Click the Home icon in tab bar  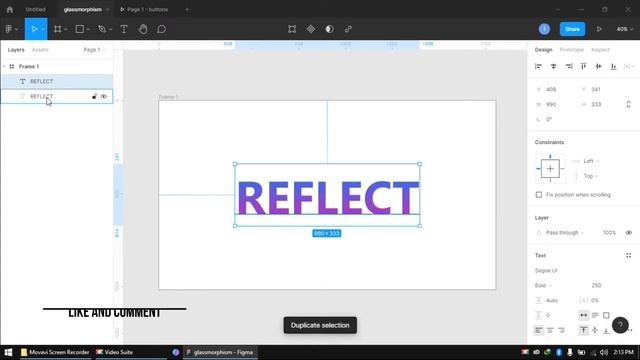(x=10, y=9)
